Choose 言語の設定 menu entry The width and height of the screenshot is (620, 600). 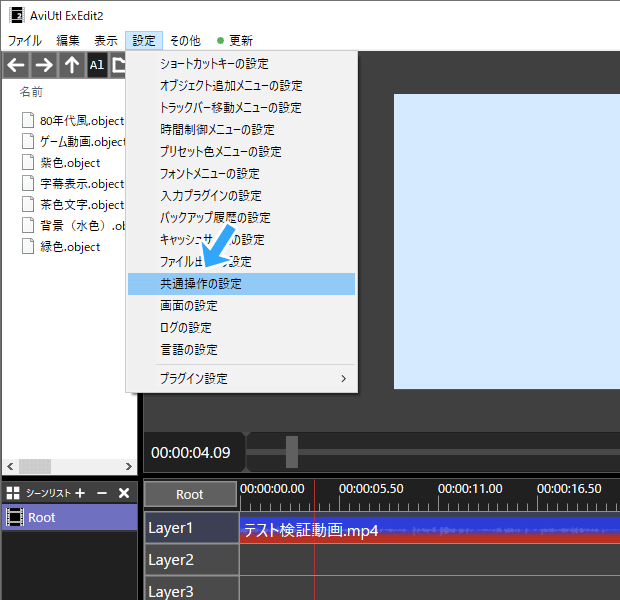pos(241,350)
